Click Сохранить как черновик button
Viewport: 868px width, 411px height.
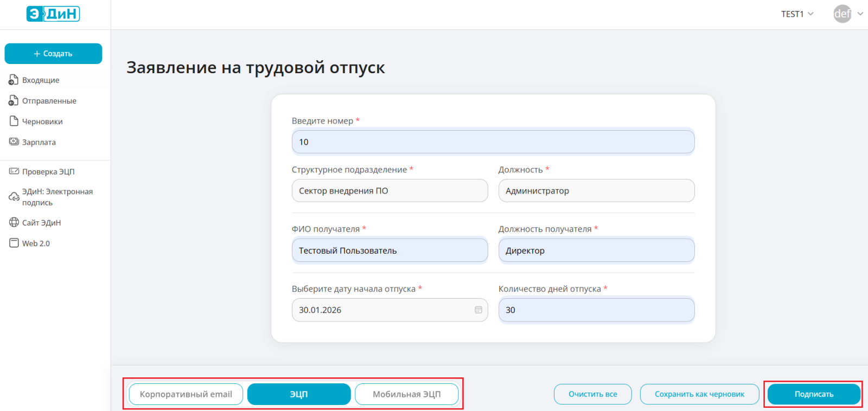coord(699,394)
